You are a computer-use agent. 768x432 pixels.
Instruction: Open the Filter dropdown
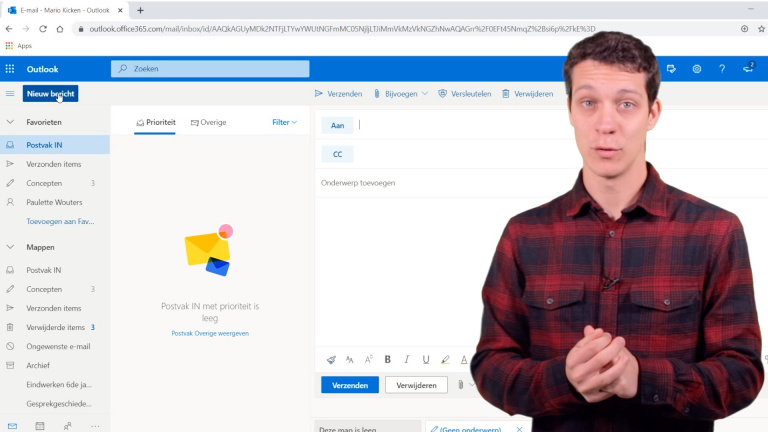(285, 122)
